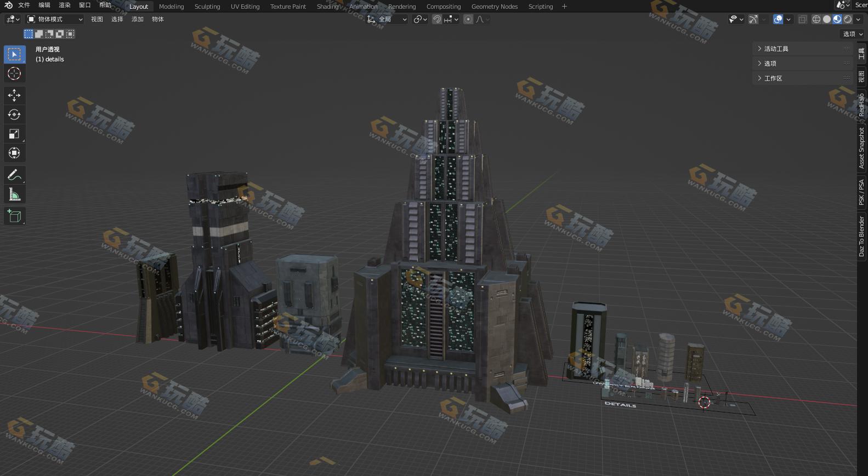Switch to Modeling workspace tab
868x476 pixels.
coord(172,7)
